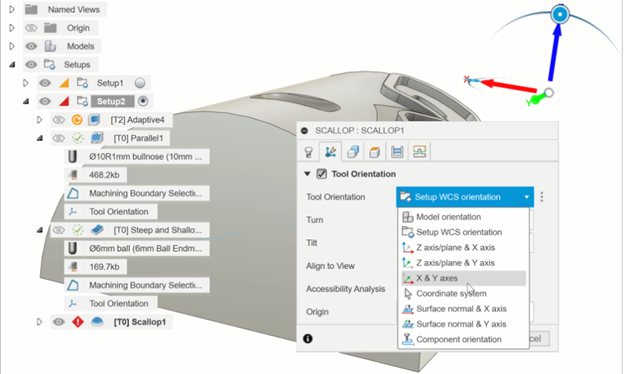Click the blue Z axis orientation handle
This screenshot has height=374, width=624.
point(560,15)
